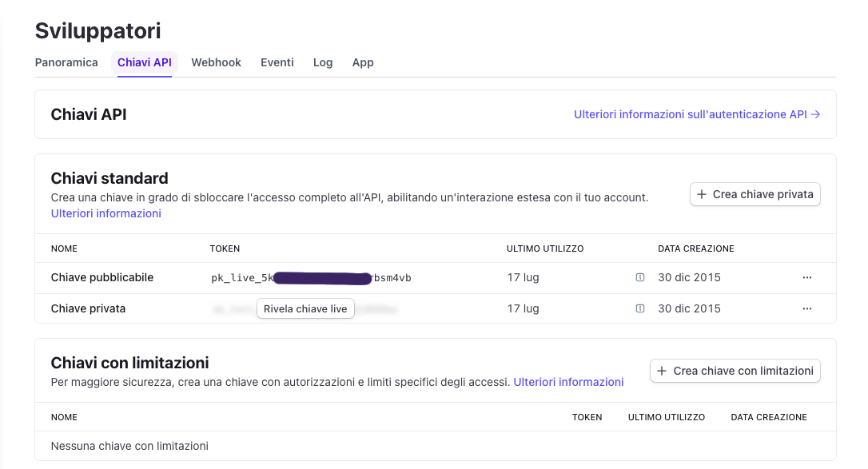Image resolution: width=868 pixels, height=469 pixels.
Task: Click plus icon in Crea chiave con limitazioni
Action: click(662, 371)
